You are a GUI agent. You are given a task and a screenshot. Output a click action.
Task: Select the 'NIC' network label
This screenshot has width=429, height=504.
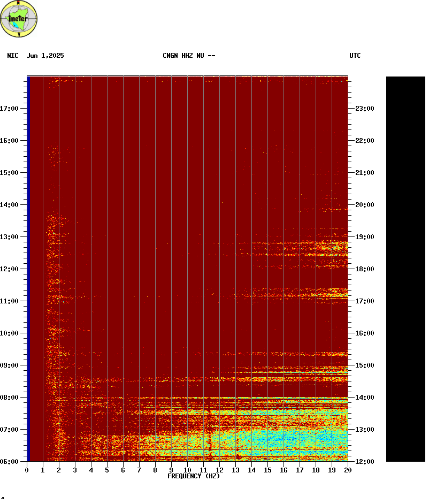[x=13, y=56]
